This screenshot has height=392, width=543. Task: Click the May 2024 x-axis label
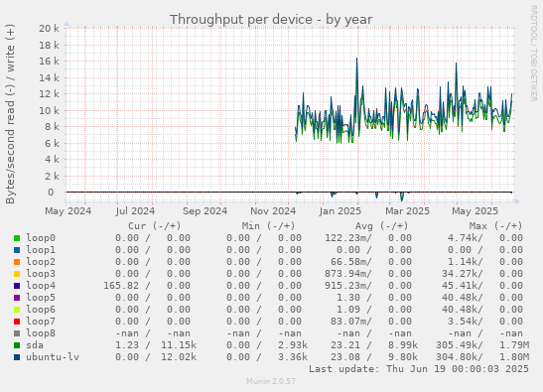(68, 211)
